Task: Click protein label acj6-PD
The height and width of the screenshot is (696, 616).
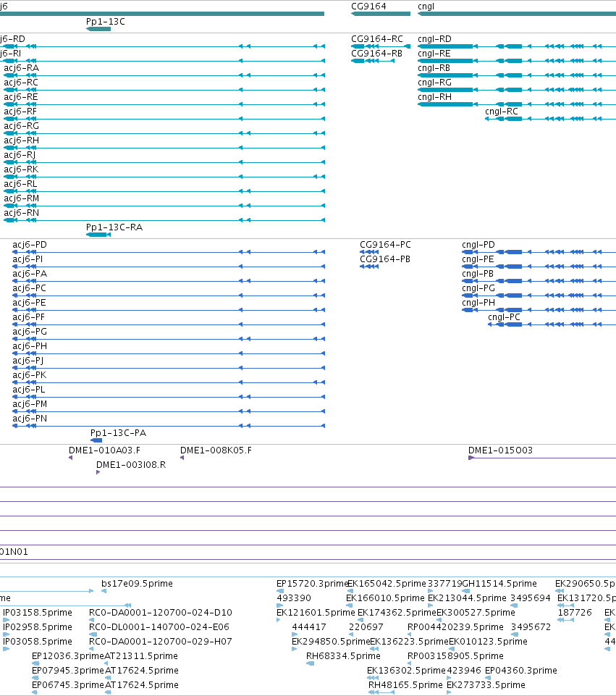Action: (30, 245)
